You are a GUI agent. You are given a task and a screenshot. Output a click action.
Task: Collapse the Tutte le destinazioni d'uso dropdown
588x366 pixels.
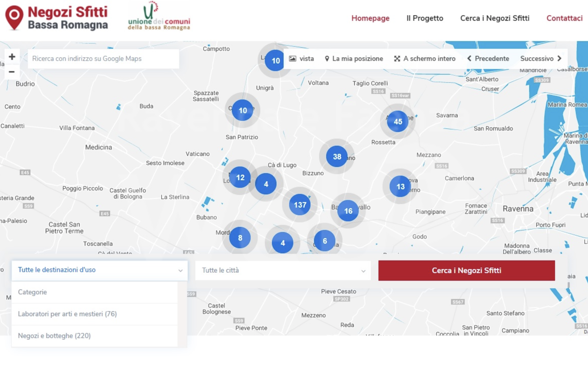(x=99, y=270)
